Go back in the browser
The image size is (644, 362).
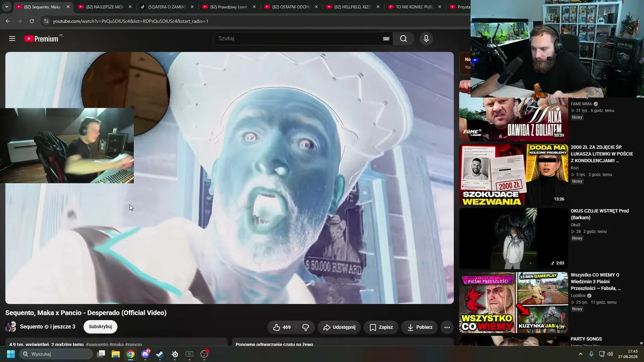8,21
